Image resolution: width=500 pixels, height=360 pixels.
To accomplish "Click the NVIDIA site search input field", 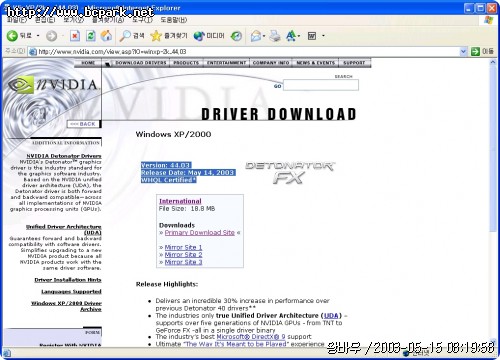I will pyautogui.click(x=321, y=85).
